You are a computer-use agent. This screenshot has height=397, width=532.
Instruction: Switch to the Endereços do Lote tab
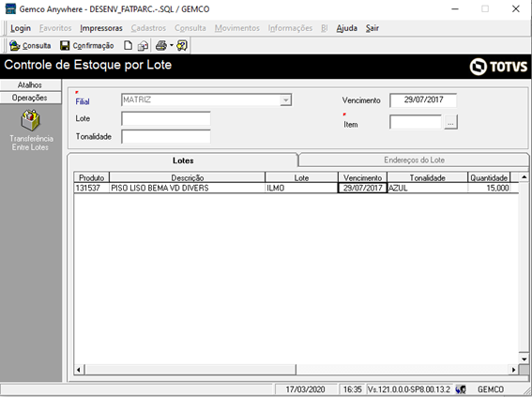414,160
